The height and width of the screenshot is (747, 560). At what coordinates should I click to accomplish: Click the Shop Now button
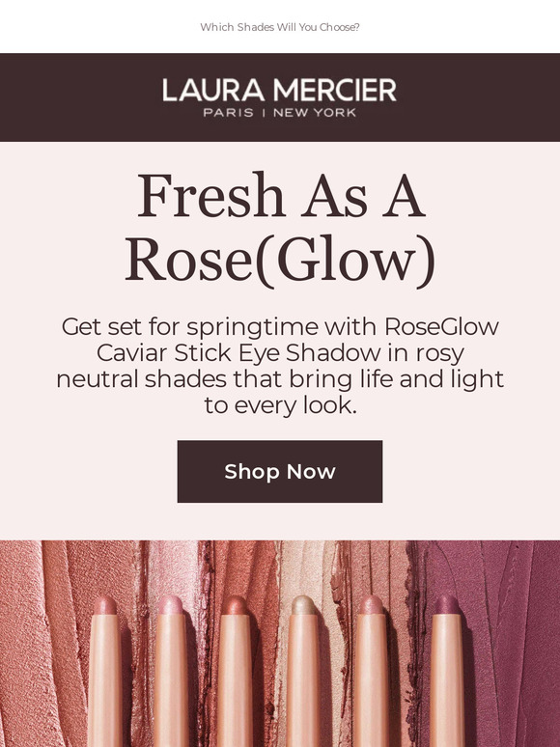pyautogui.click(x=280, y=471)
